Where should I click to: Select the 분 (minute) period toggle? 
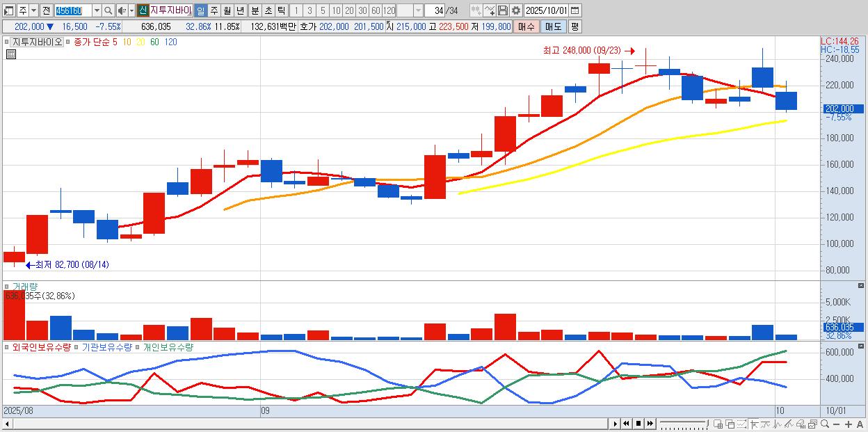tap(255, 10)
